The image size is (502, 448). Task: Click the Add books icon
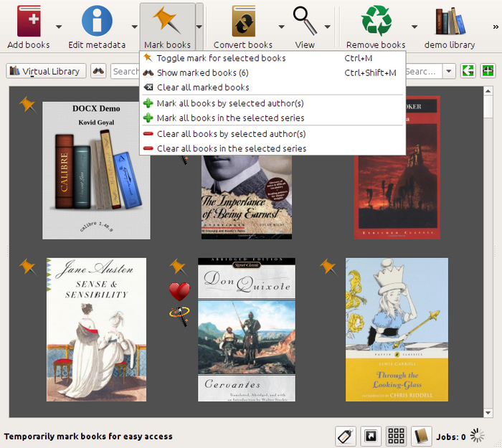click(x=29, y=21)
